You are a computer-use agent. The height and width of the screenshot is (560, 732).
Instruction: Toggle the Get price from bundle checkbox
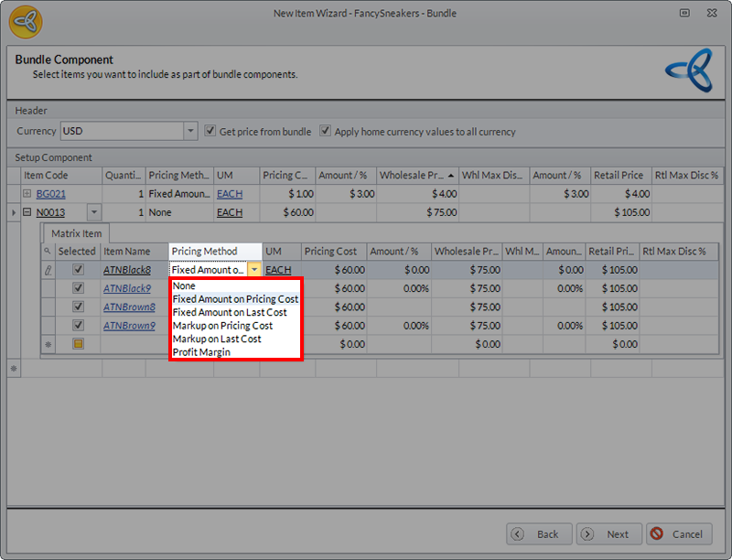pyautogui.click(x=210, y=131)
